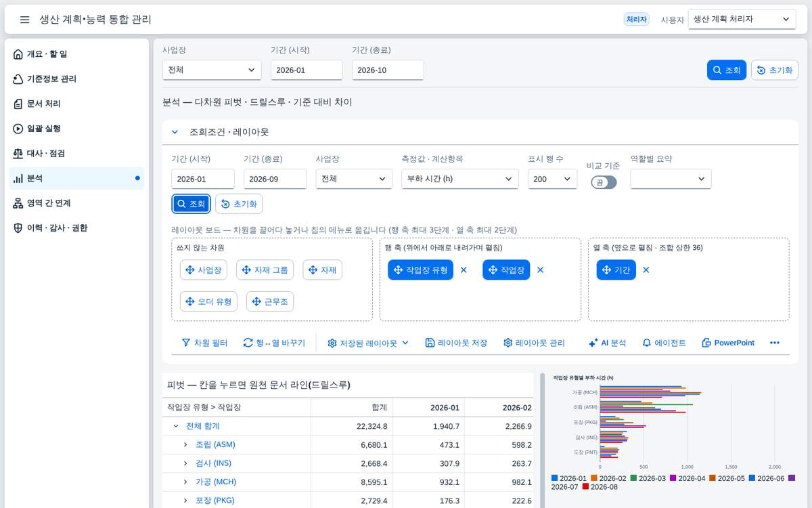Open 레이아웃 관리 gear tool
Viewport: 812px width, 508px height.
(x=534, y=343)
